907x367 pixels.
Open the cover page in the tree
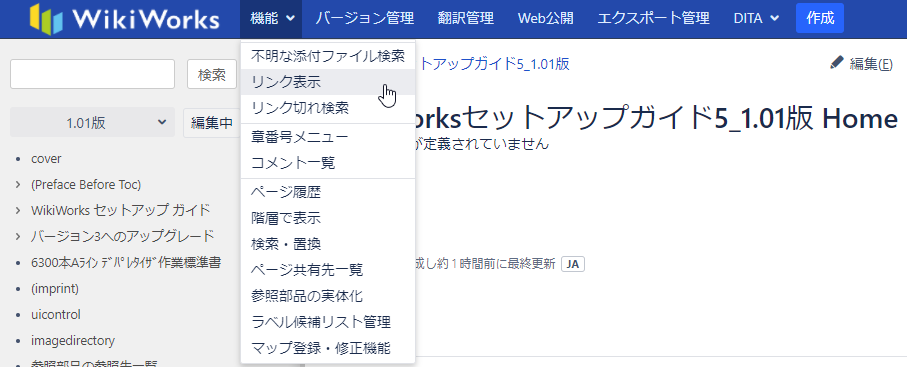46,159
